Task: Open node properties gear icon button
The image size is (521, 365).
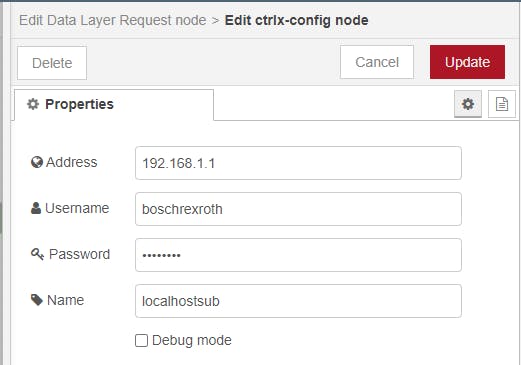Action: tap(468, 104)
